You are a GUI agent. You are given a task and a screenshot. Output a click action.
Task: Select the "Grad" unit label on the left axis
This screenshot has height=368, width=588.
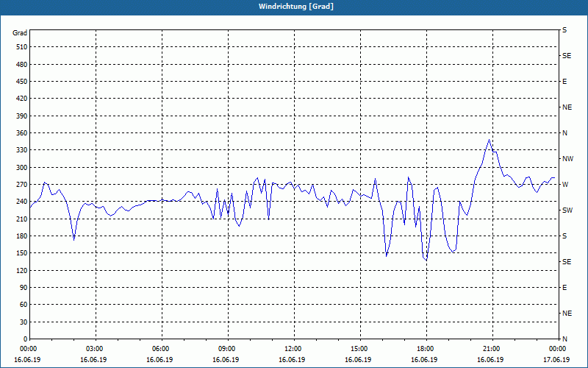tap(20, 33)
